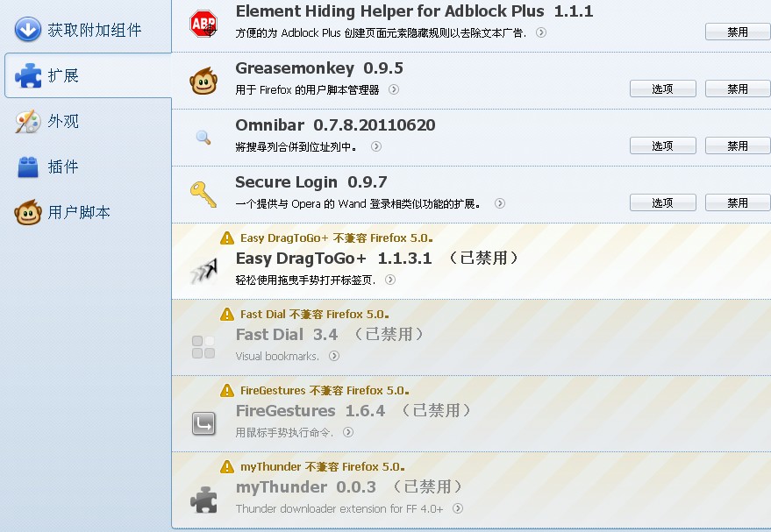Select Easy DragToGo+ 1.1.3.1 title
Image resolution: width=771 pixels, height=532 pixels.
pos(334,259)
